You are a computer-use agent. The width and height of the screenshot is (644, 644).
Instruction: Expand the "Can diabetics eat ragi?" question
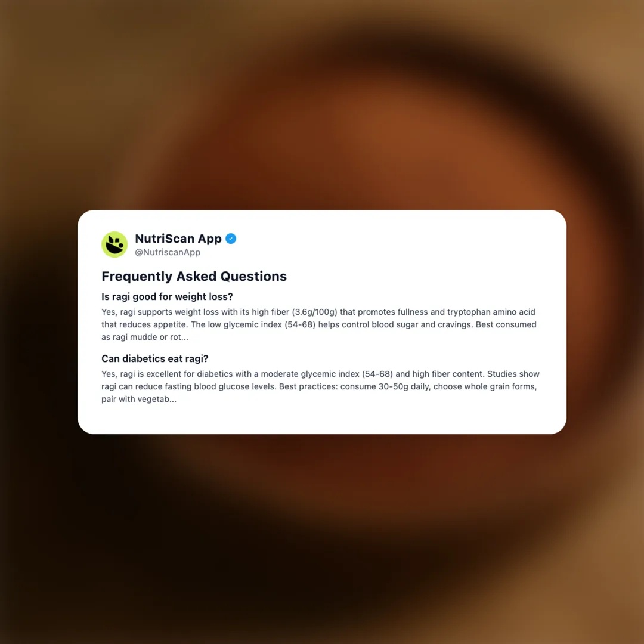[155, 358]
